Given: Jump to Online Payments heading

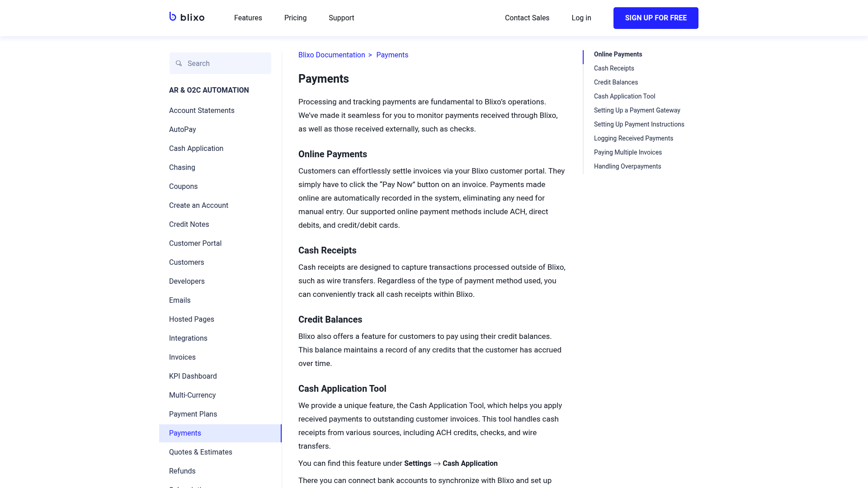Looking at the screenshot, I should [x=618, y=54].
